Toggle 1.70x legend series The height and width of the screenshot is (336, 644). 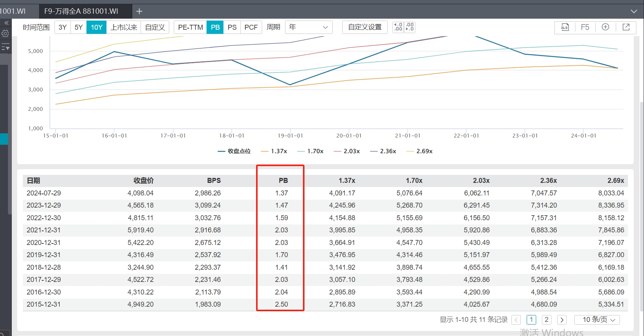point(311,151)
